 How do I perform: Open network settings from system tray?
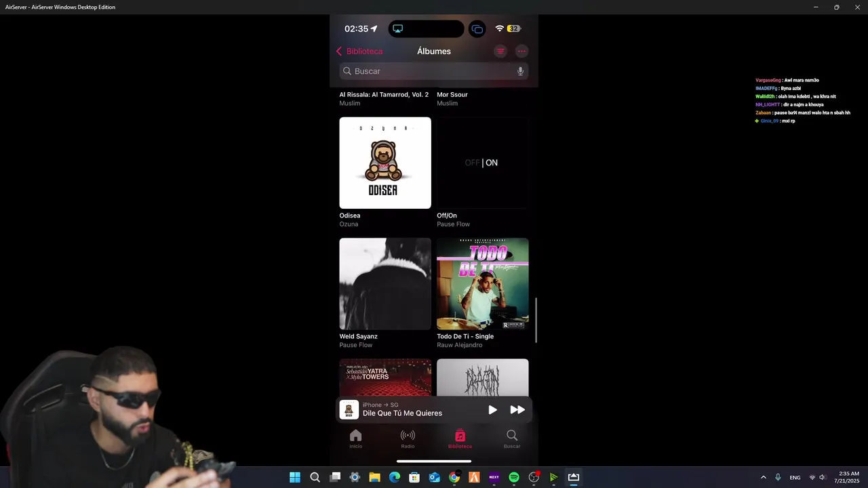(812, 478)
